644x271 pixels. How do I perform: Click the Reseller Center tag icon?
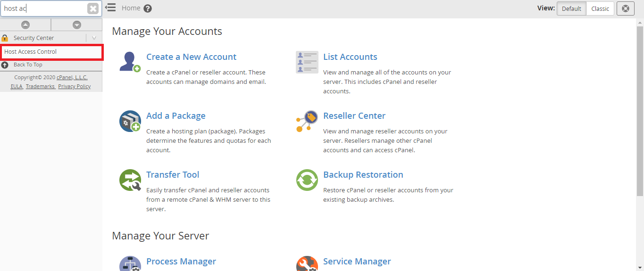click(x=307, y=121)
